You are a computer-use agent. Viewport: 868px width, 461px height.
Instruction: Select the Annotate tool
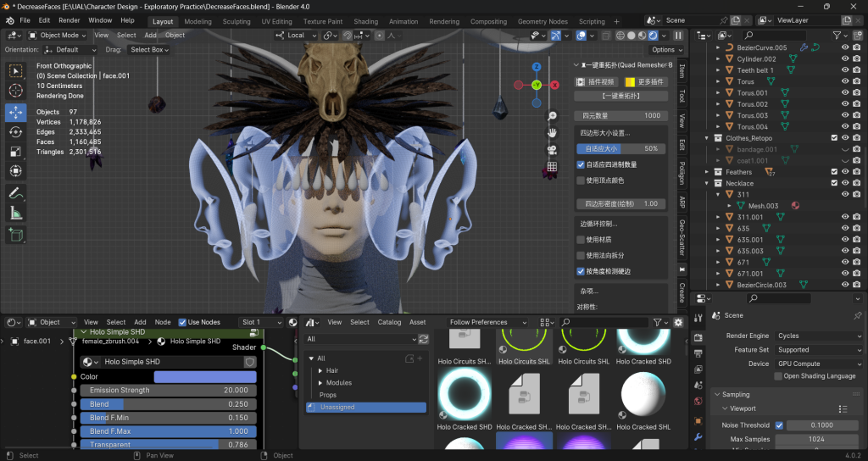click(15, 193)
